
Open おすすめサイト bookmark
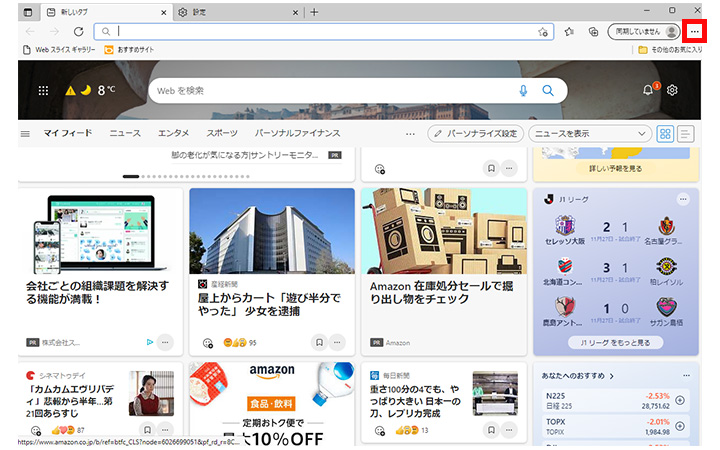click(129, 50)
